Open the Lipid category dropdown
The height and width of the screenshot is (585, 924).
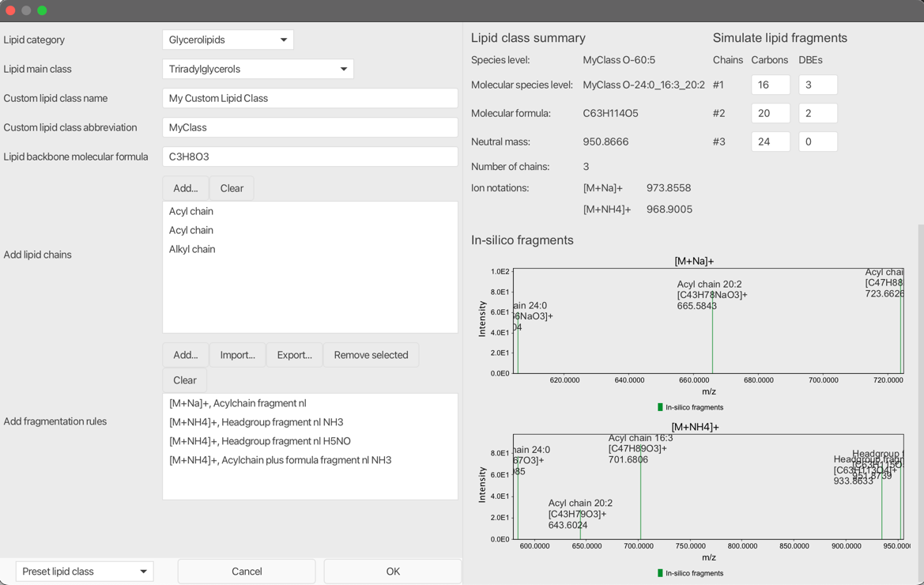(x=228, y=40)
